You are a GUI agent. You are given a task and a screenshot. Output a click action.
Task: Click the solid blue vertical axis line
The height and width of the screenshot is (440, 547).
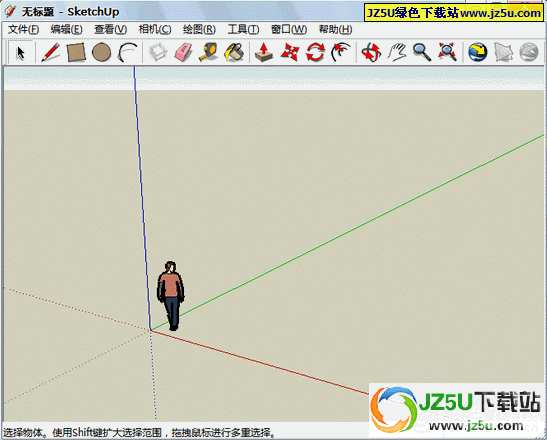tap(142, 198)
